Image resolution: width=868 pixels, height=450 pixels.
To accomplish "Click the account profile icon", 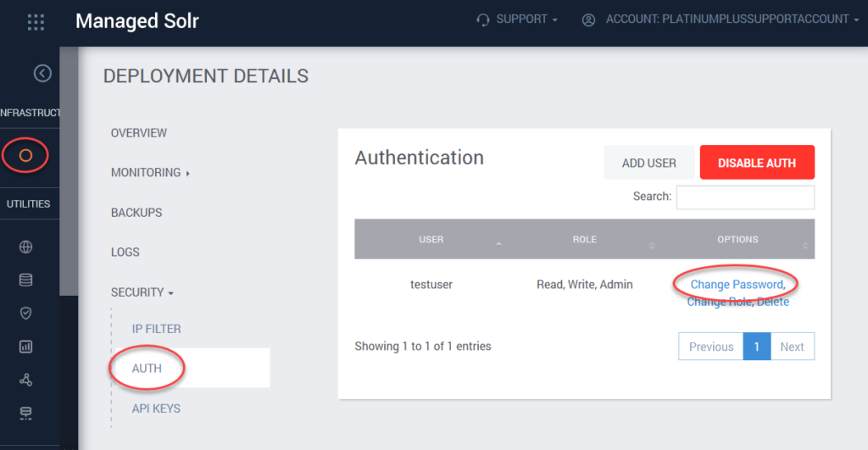I will 588,20.
